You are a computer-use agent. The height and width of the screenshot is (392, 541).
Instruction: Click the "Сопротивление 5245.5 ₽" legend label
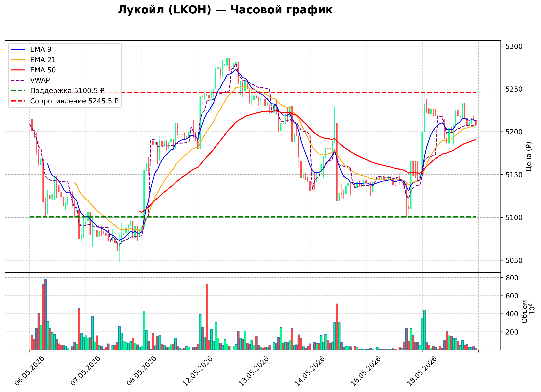click(x=74, y=101)
